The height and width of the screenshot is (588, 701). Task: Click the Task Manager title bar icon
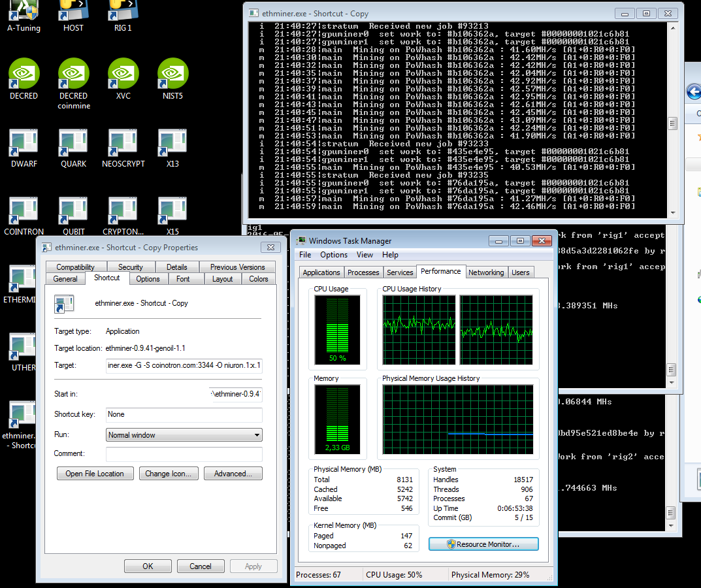point(301,240)
